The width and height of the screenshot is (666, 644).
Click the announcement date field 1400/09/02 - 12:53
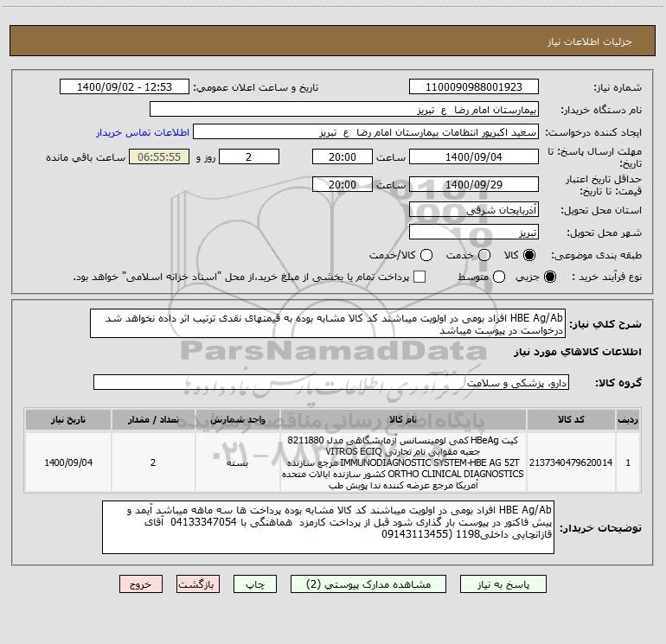[x=125, y=87]
